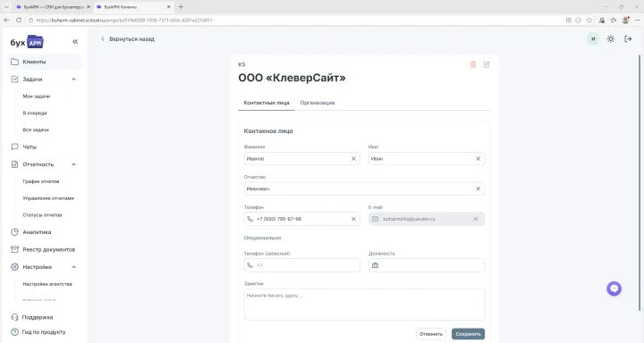Delete client with trash icon

click(473, 64)
